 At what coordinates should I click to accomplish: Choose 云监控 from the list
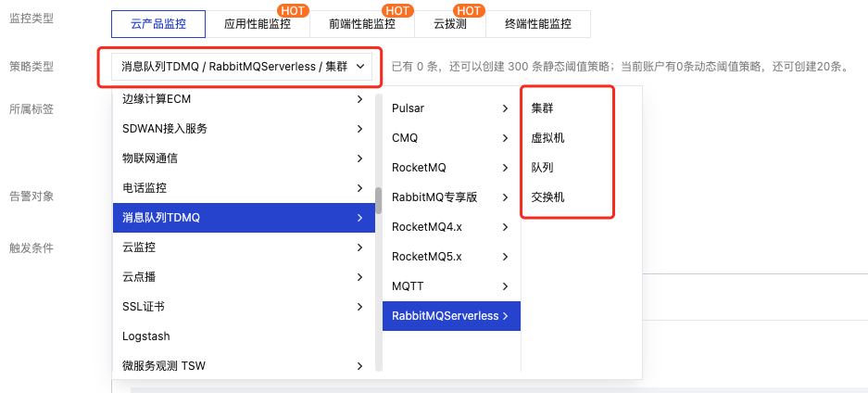pos(244,247)
